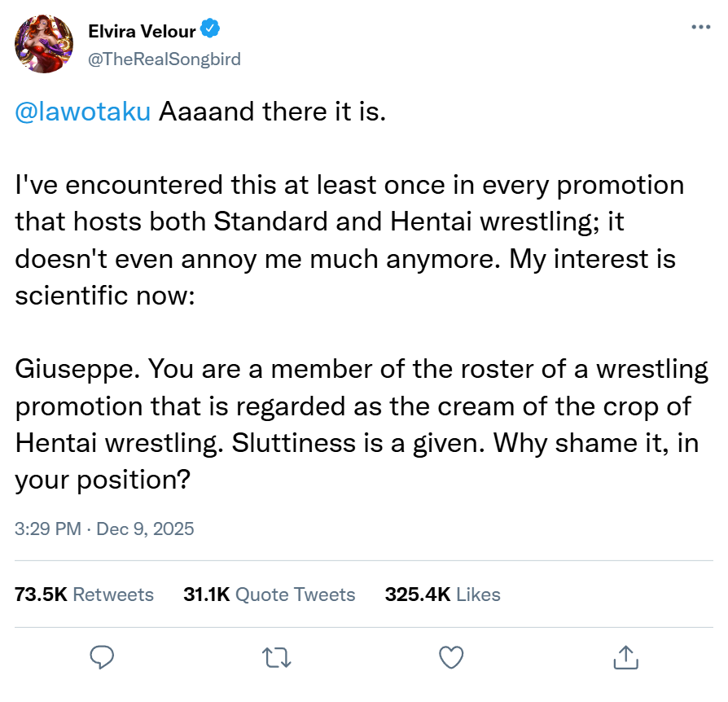Open the @TheRealSongbird handle

[x=164, y=59]
